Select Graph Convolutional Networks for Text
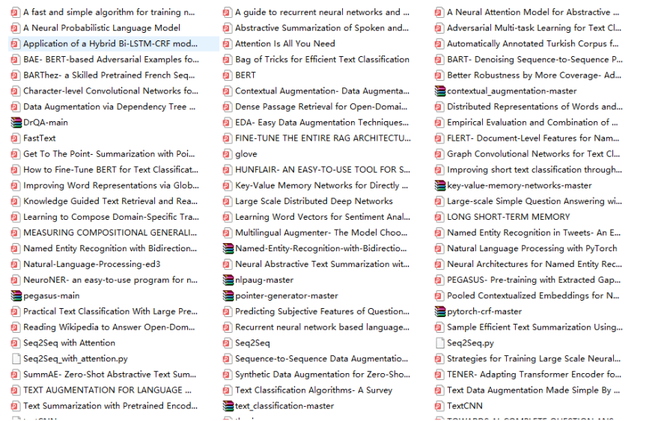 tap(533, 154)
